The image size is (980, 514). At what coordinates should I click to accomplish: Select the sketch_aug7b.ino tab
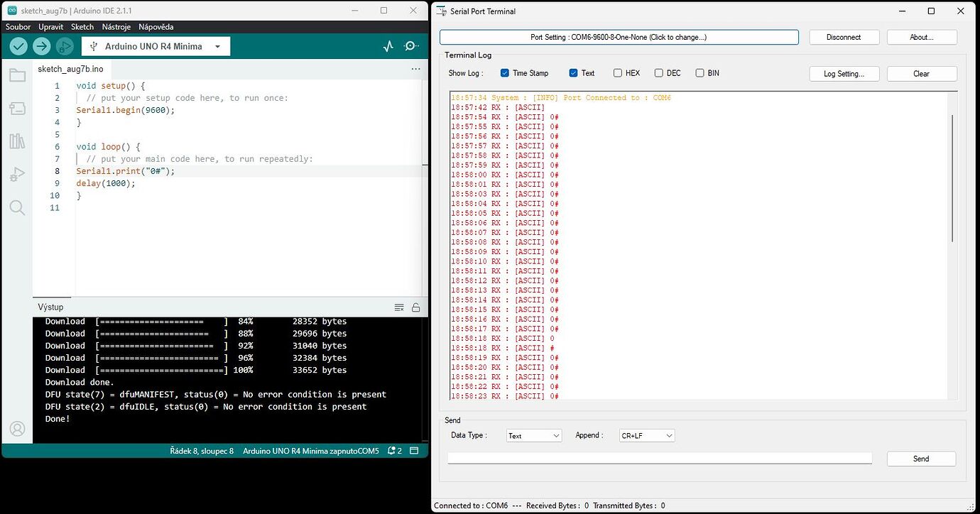point(70,69)
